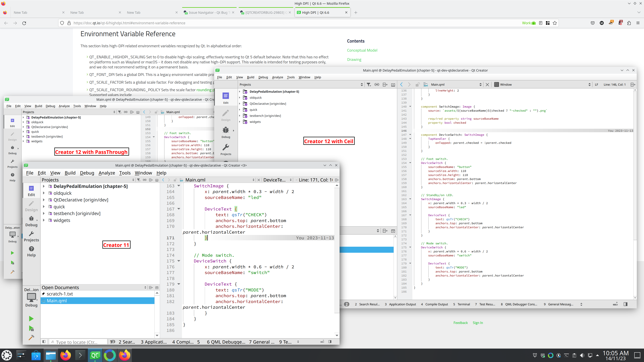Open Edit mode in Creator 11 sidebar
This screenshot has height=362, width=644.
pos(31,191)
